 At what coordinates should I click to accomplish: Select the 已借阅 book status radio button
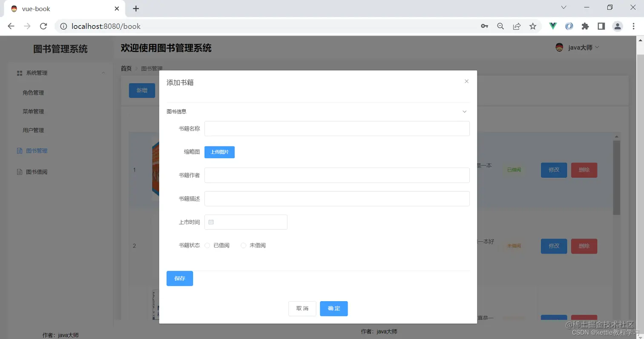tap(207, 245)
